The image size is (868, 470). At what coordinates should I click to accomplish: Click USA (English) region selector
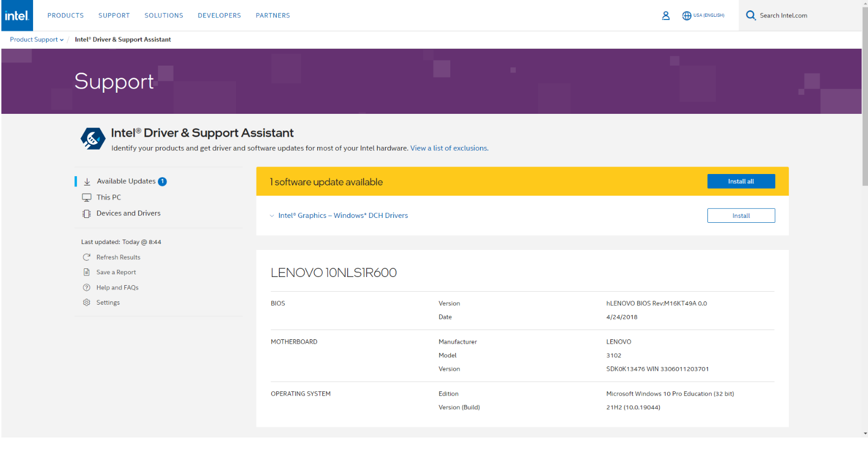pos(709,16)
